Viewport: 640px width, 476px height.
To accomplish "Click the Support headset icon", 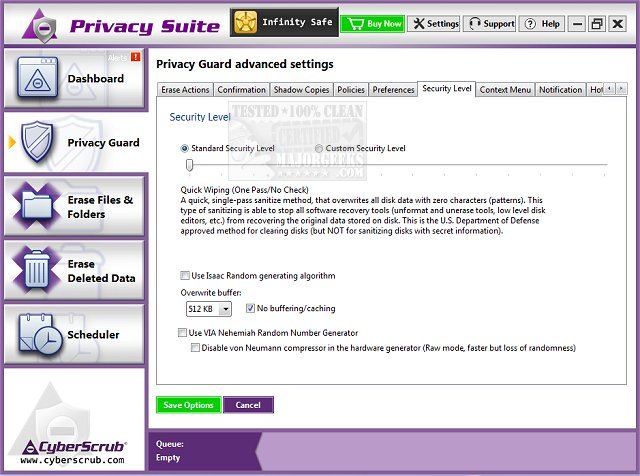I will pyautogui.click(x=474, y=24).
